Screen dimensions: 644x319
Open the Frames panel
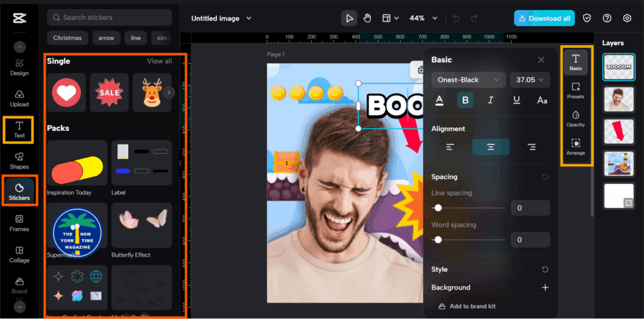pos(19,222)
